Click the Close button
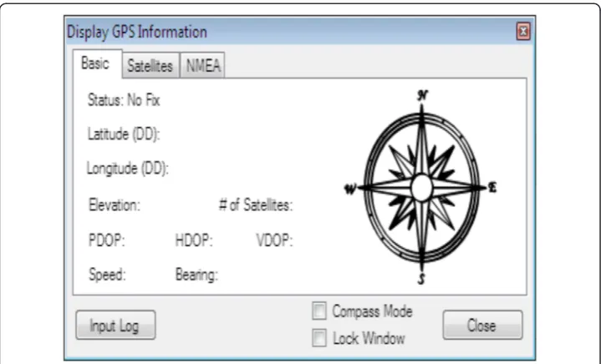Image resolution: width=601 pixels, height=364 pixels. [482, 326]
